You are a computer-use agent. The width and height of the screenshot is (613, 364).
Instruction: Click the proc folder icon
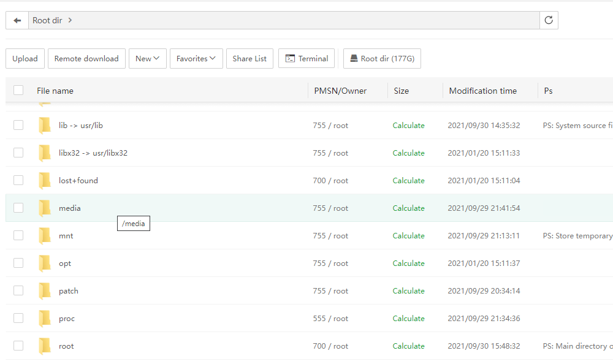[45, 318]
